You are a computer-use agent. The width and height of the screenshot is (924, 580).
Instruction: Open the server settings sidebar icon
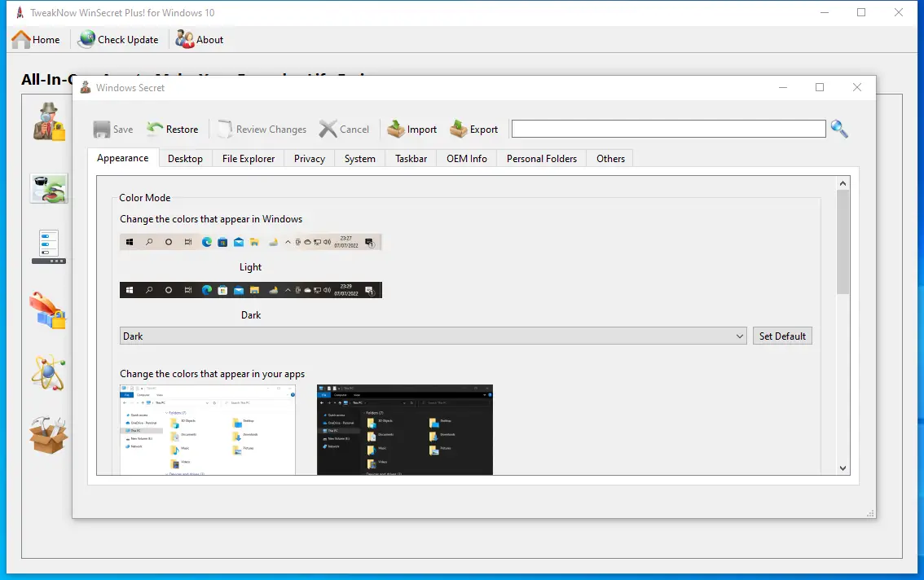pos(49,246)
